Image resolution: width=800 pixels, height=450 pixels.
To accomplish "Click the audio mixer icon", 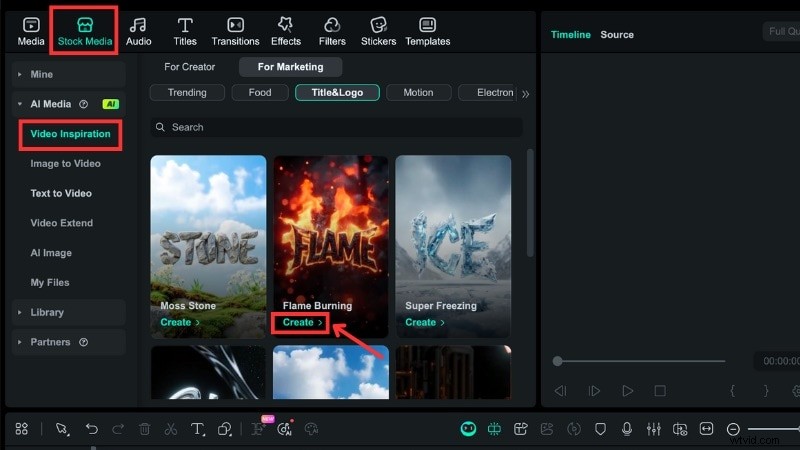I will click(654, 429).
